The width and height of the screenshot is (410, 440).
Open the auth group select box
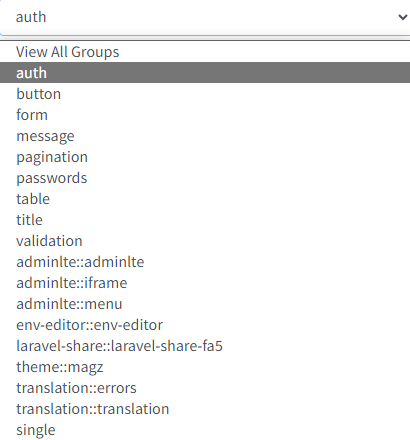[x=205, y=17]
